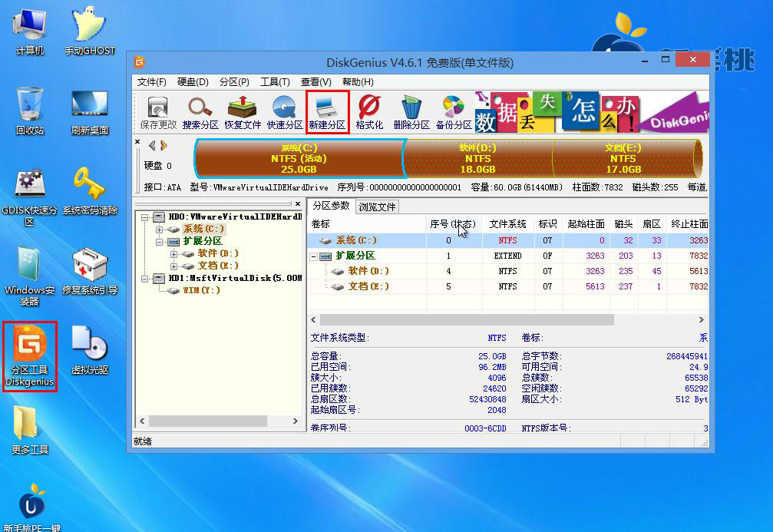This screenshot has height=532, width=773.
Task: Expand the 文档(E:) node in the tree
Action: pyautogui.click(x=173, y=266)
